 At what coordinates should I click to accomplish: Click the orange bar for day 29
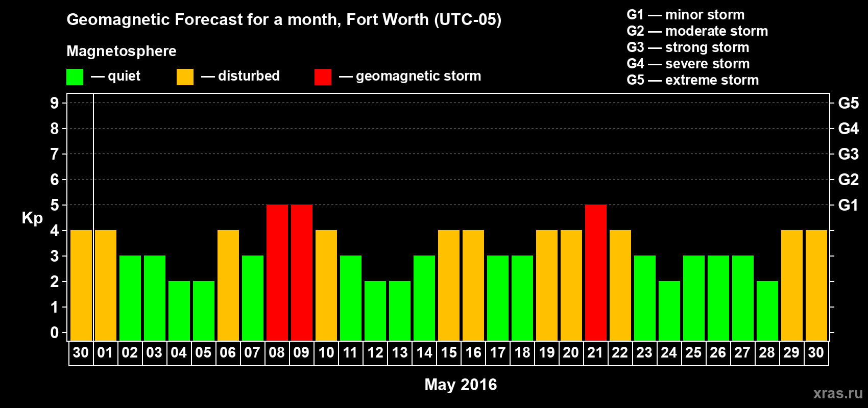pyautogui.click(x=792, y=285)
